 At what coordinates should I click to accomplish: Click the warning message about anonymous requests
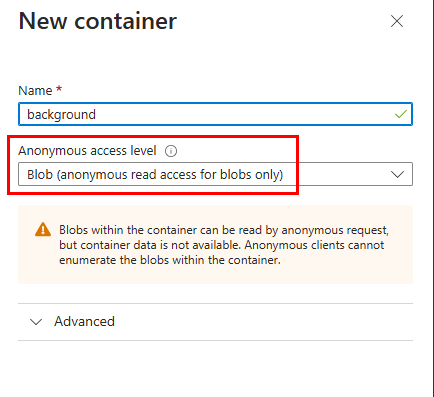[224, 245]
